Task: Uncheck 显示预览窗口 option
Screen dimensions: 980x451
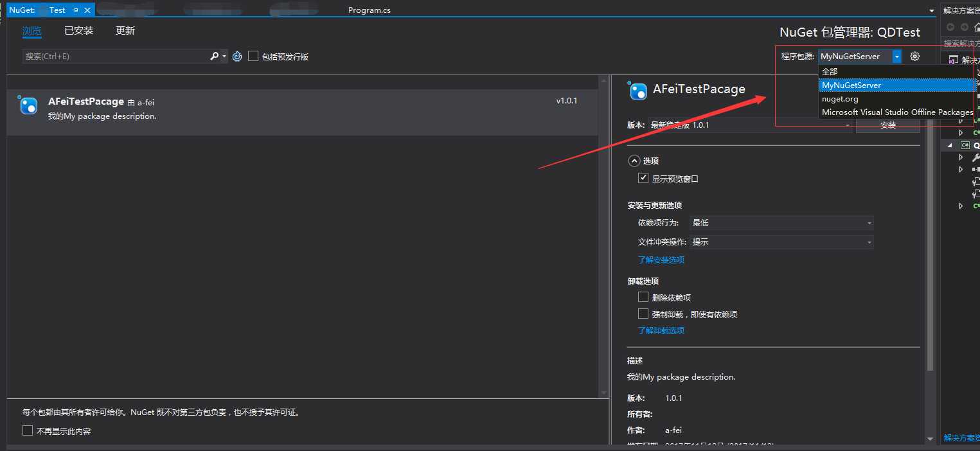Action: pos(643,178)
